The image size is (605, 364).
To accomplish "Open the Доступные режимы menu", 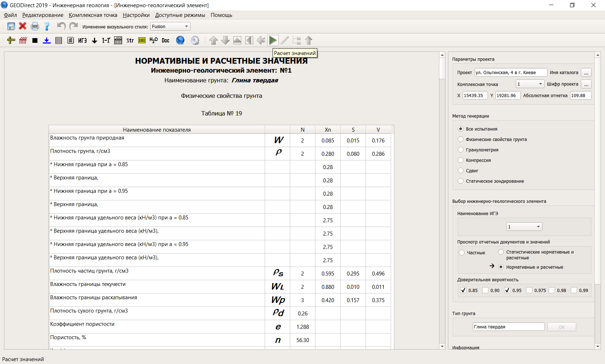I will [180, 15].
